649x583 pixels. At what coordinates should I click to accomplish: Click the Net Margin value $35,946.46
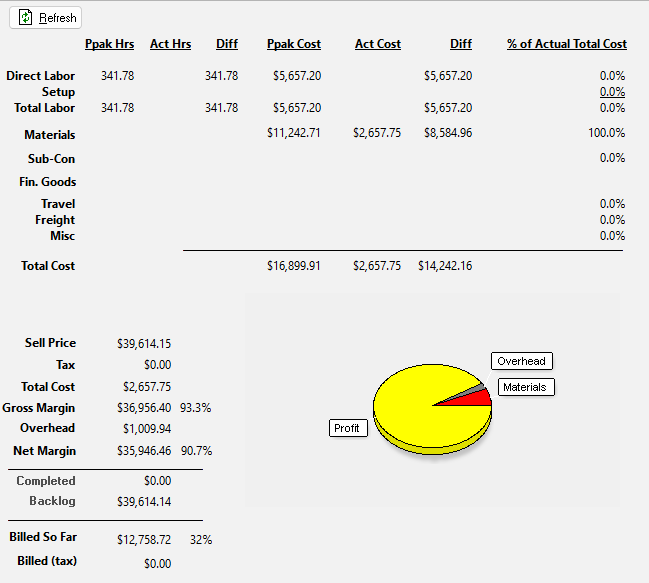coord(144,451)
